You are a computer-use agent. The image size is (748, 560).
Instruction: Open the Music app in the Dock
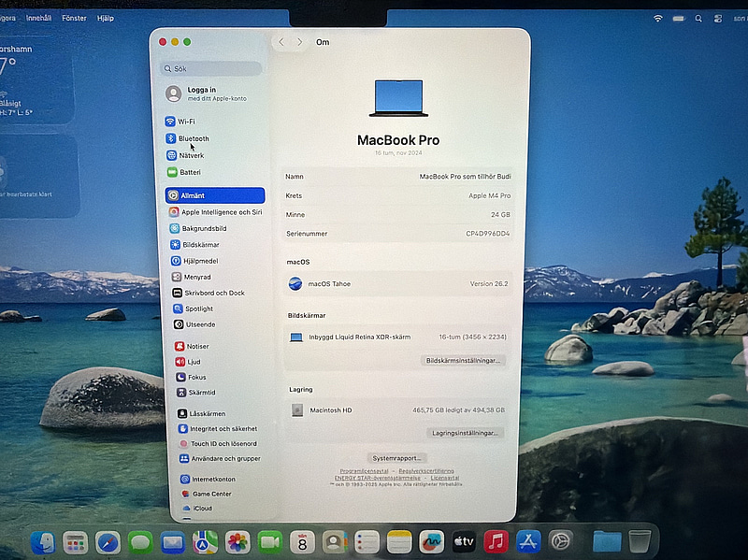tap(496, 541)
